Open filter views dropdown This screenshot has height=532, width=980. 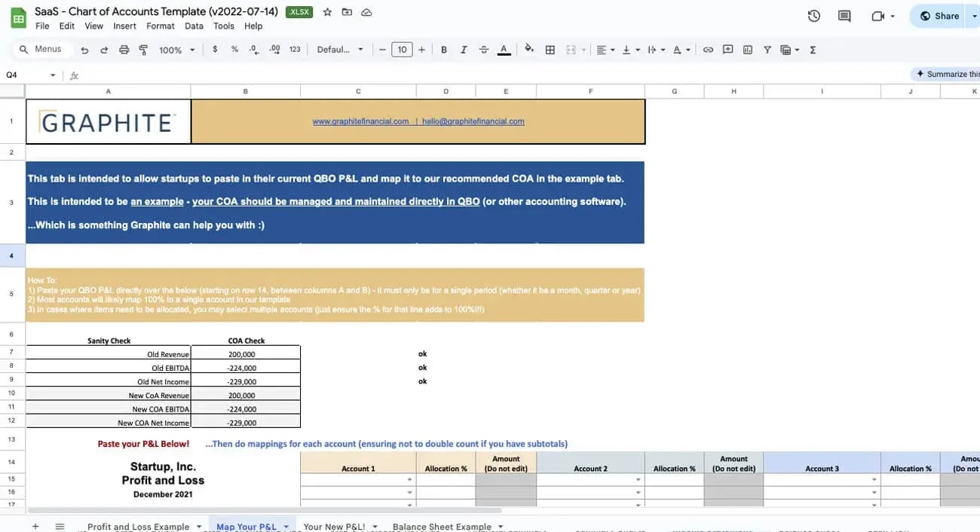coord(790,50)
